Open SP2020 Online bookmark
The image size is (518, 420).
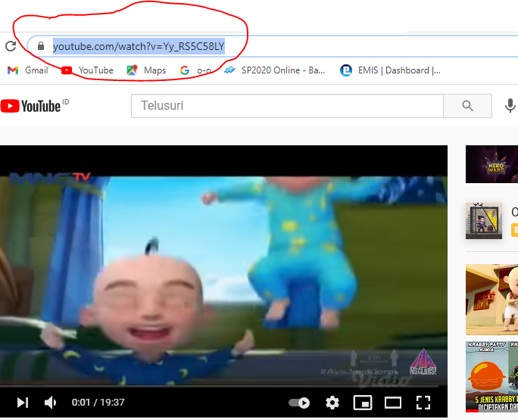click(x=275, y=70)
